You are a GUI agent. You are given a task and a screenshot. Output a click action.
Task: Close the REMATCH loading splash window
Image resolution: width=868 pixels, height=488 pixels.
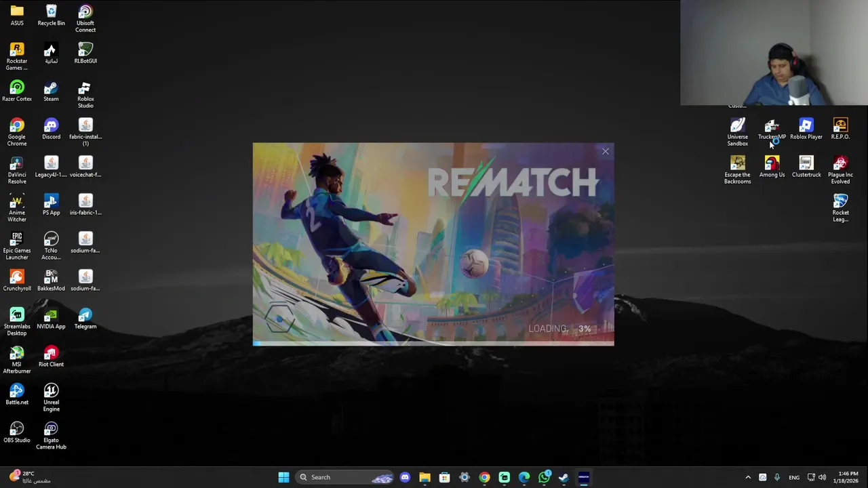[606, 151]
